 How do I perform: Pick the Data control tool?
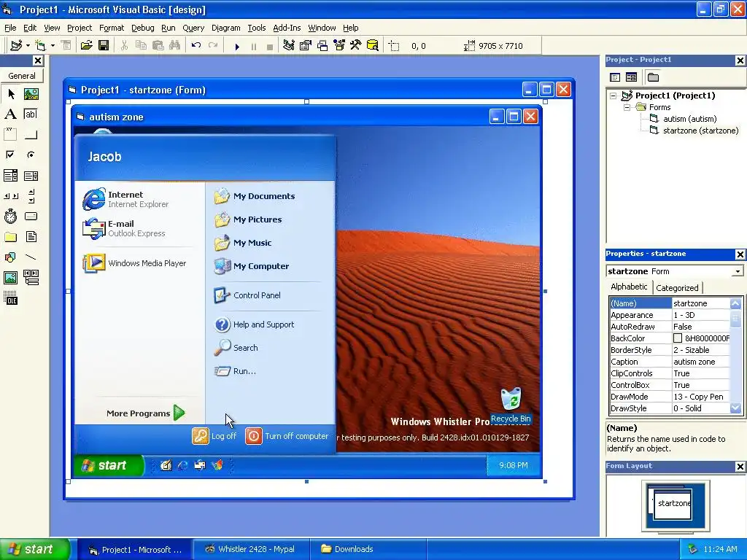(x=31, y=277)
